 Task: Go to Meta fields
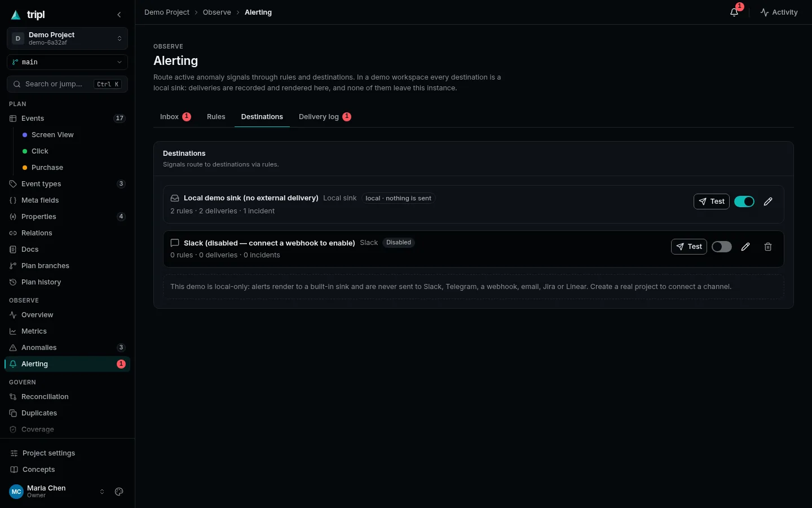[x=67, y=200]
